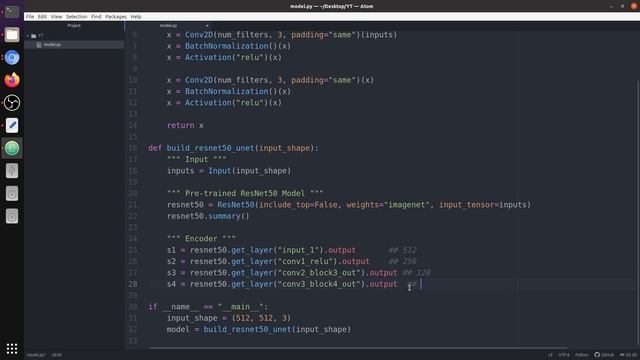Click the horizontal editor scrollbar
Viewport: 640px width, 360px height.
point(358,348)
